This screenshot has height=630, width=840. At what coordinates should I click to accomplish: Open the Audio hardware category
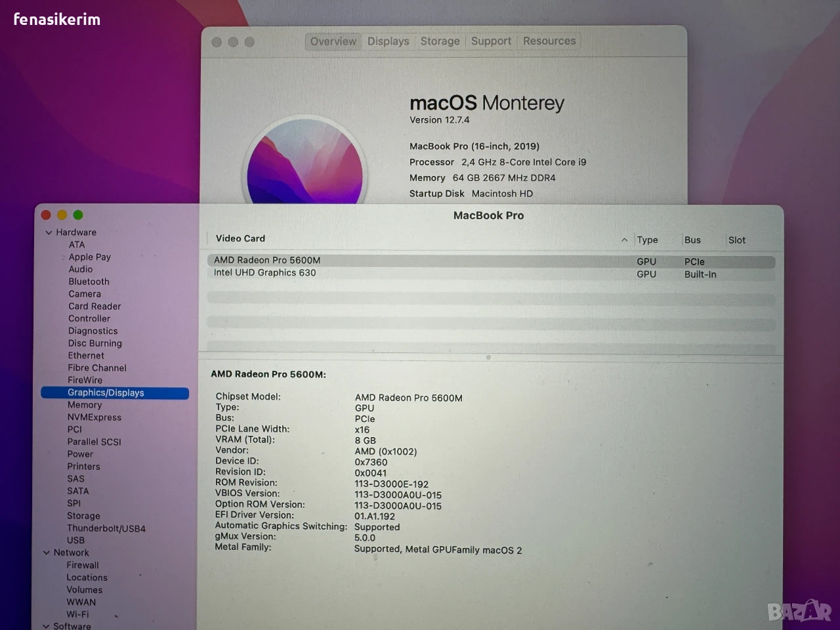point(81,269)
